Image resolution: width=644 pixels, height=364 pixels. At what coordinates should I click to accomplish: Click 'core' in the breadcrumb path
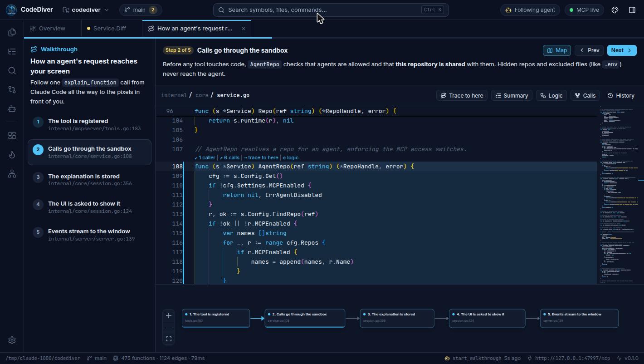[202, 95]
